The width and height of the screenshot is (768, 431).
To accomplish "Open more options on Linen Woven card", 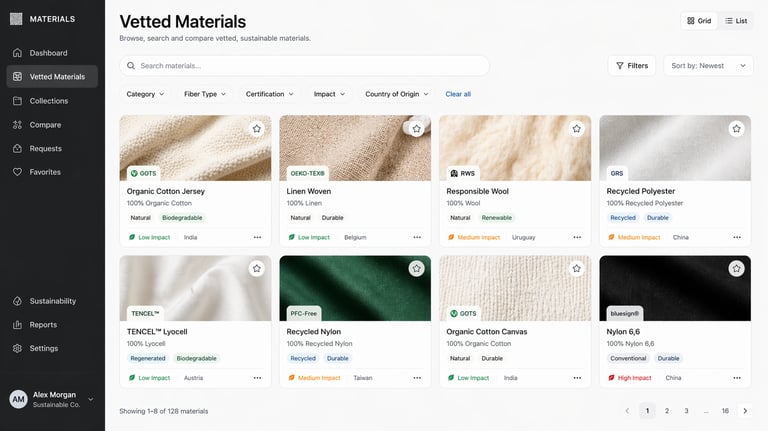I will [417, 237].
